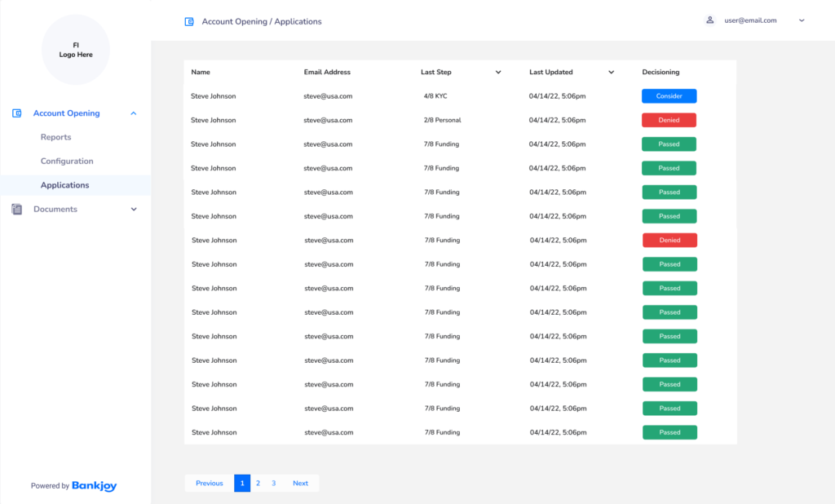The height and width of the screenshot is (504, 835).
Task: Open the Last Updated sort dropdown
Action: click(x=611, y=73)
